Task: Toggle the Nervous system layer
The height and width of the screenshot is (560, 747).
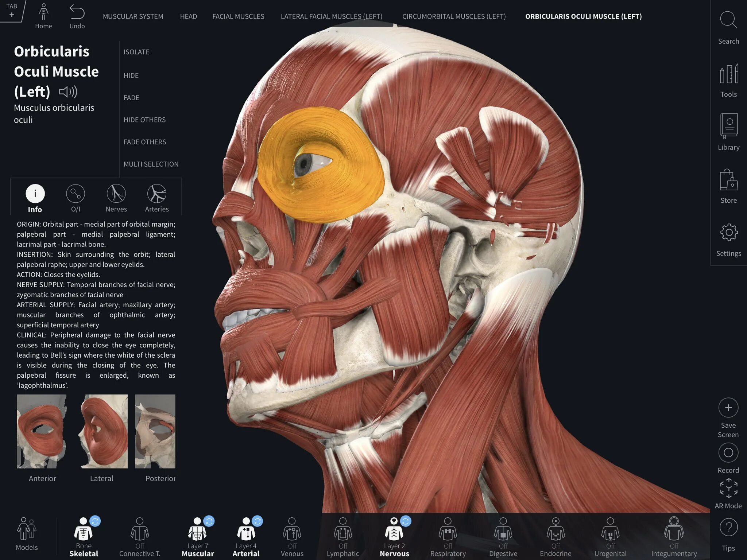Action: pyautogui.click(x=394, y=537)
